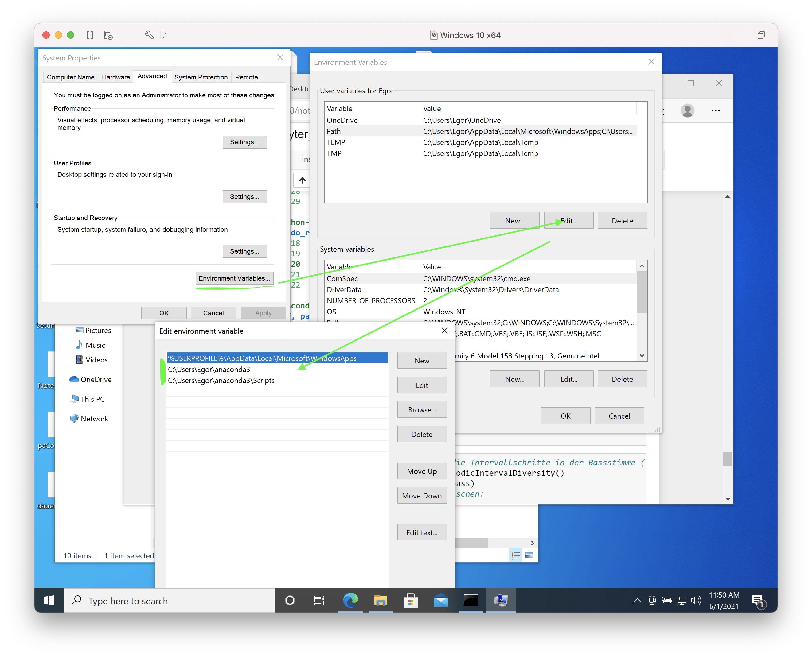
Task: Click the Environment Variables... button
Action: click(x=234, y=278)
